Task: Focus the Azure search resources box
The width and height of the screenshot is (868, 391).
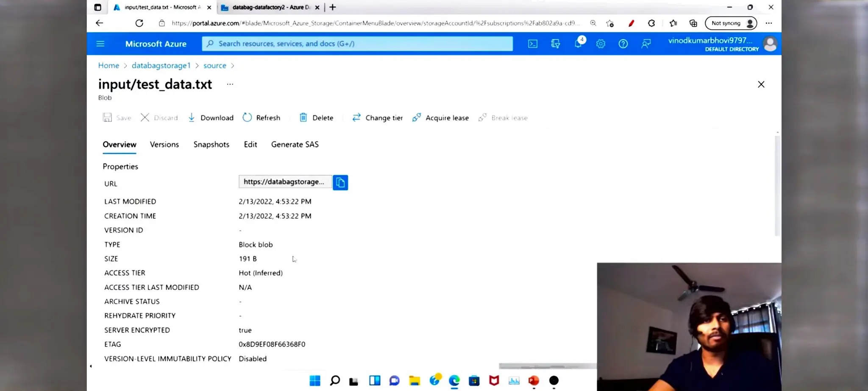Action: 357,44
